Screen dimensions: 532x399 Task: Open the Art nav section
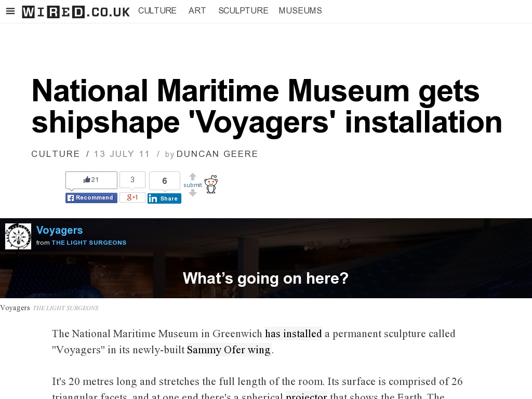click(x=197, y=10)
